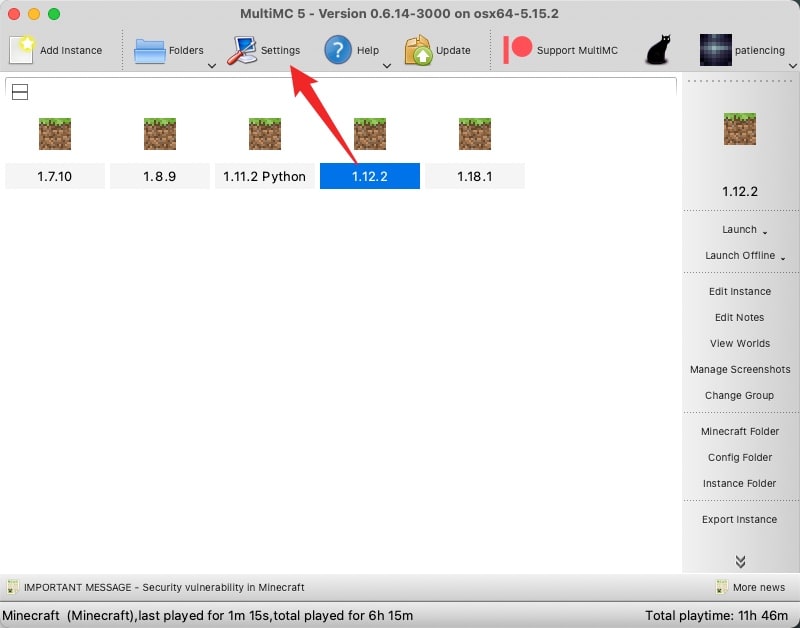Image resolution: width=800 pixels, height=628 pixels.
Task: Click the news icon beside IMPORTANT MESSAGE
Action: [12, 587]
